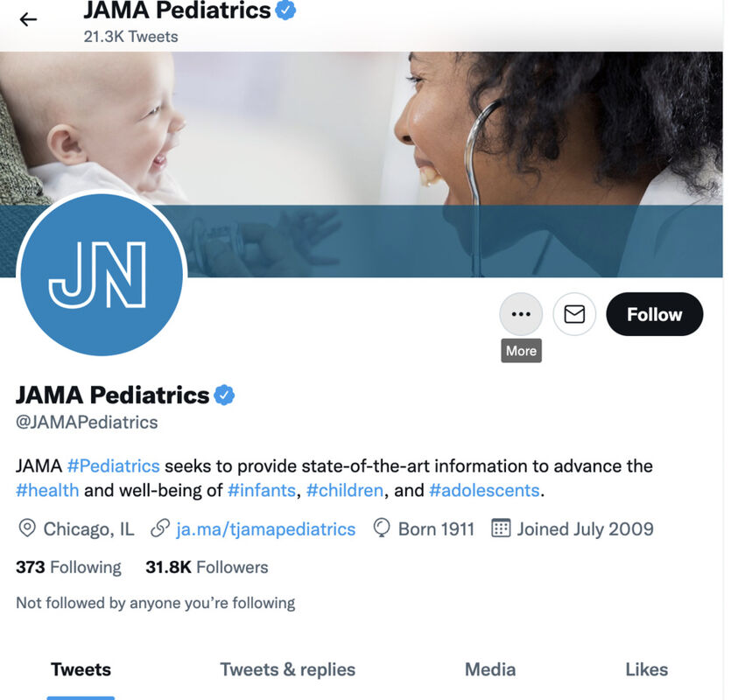Image resolution: width=752 pixels, height=700 pixels.
Task: Send a message via envelope icon
Action: pyautogui.click(x=574, y=314)
